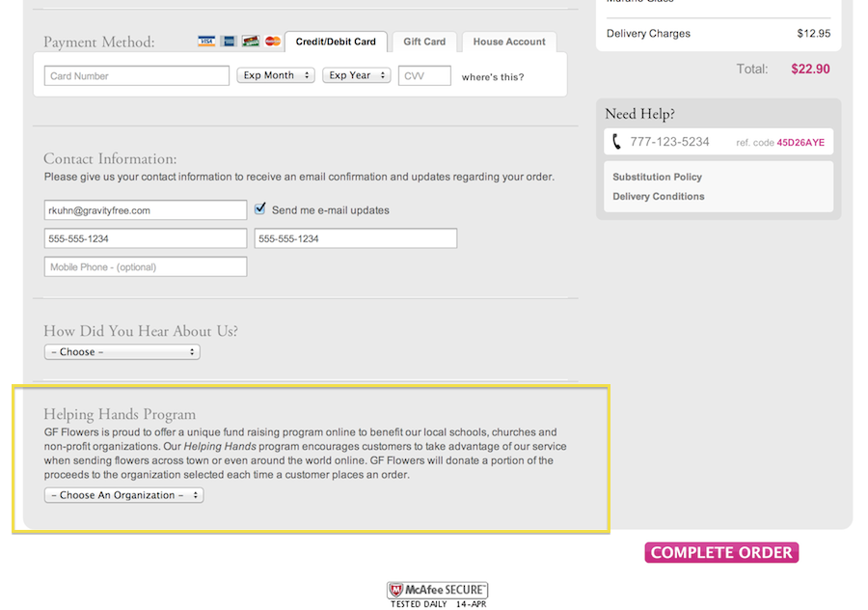The height and width of the screenshot is (610, 868).
Task: Open the Exp Month dropdown
Action: pyautogui.click(x=276, y=75)
